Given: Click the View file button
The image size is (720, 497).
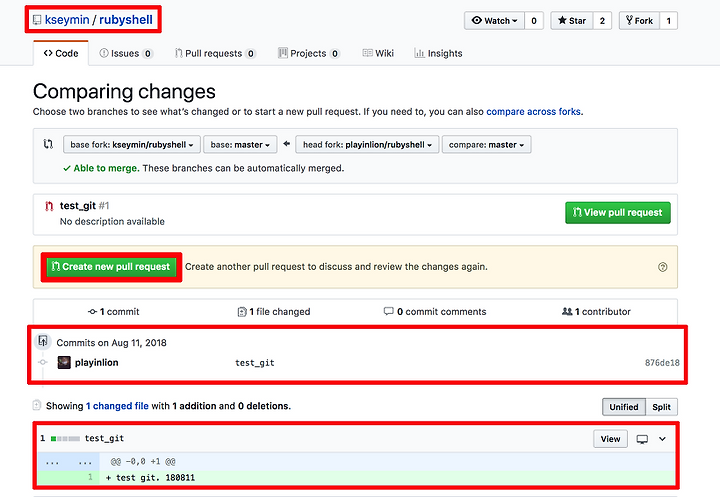Looking at the screenshot, I should click(610, 439).
